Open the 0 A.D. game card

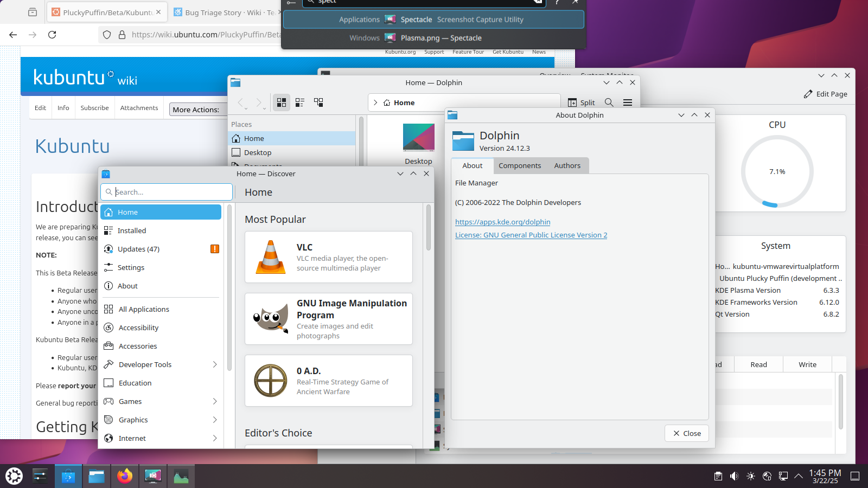point(329,381)
